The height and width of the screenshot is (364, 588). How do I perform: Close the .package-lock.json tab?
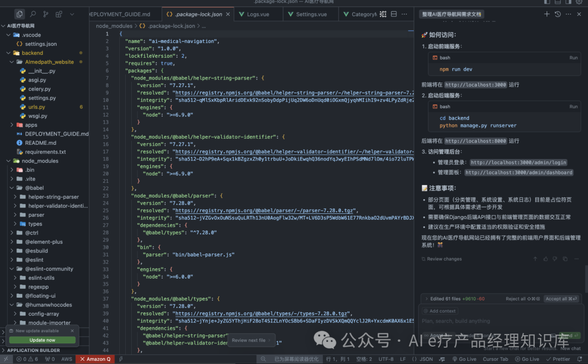pos(228,14)
